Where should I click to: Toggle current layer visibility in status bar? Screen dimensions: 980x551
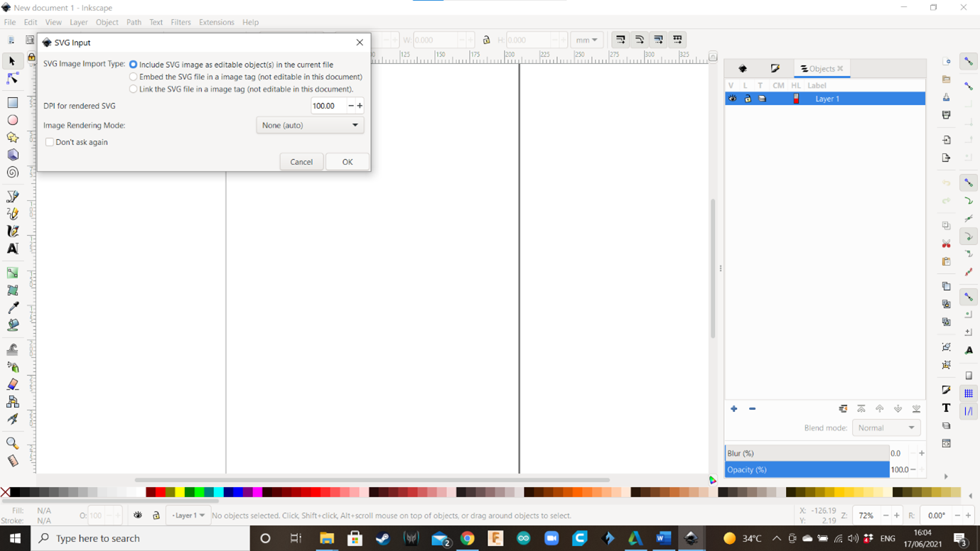[x=138, y=515]
